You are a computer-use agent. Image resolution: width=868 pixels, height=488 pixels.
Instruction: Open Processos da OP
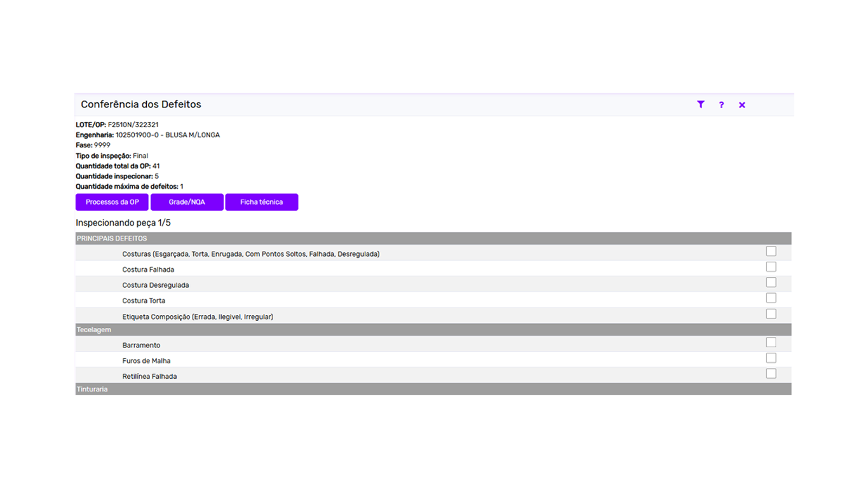[x=112, y=202]
